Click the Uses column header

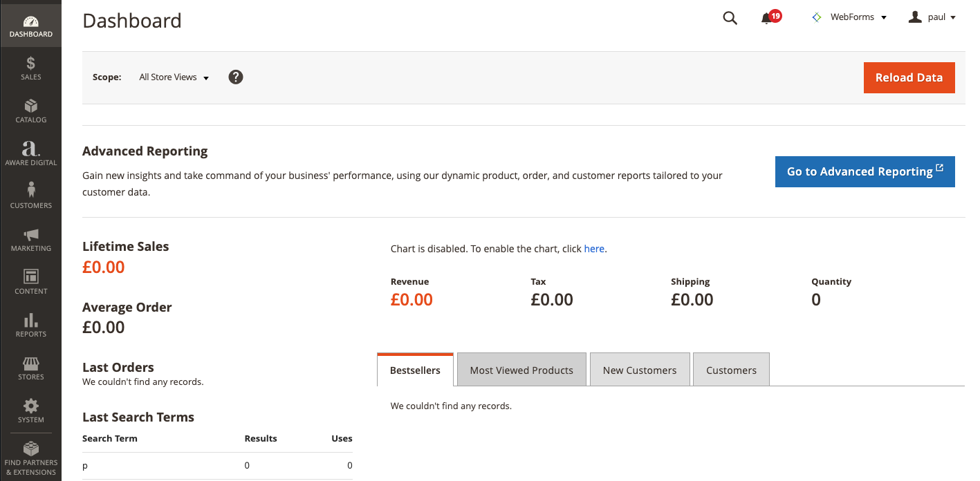tap(342, 438)
